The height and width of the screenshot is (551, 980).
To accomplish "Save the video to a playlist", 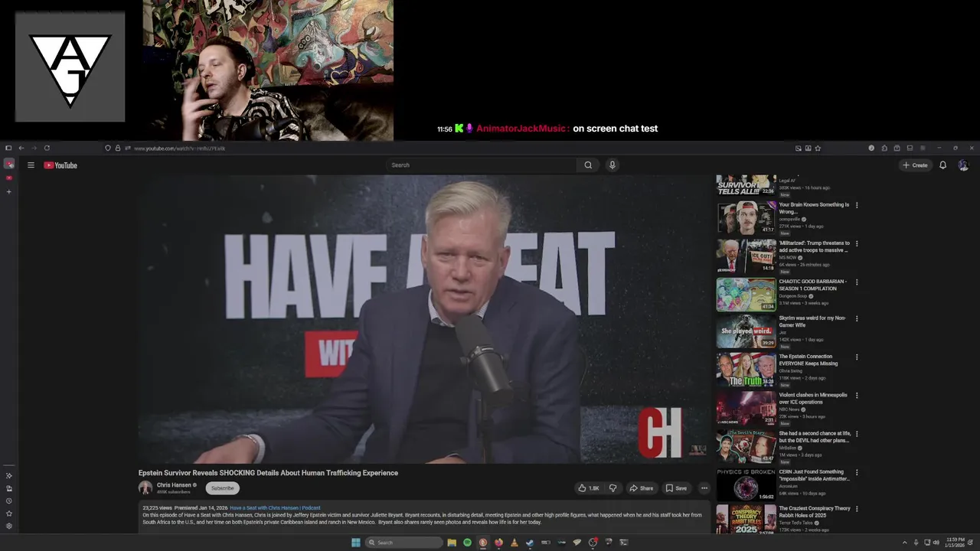I will click(676, 488).
